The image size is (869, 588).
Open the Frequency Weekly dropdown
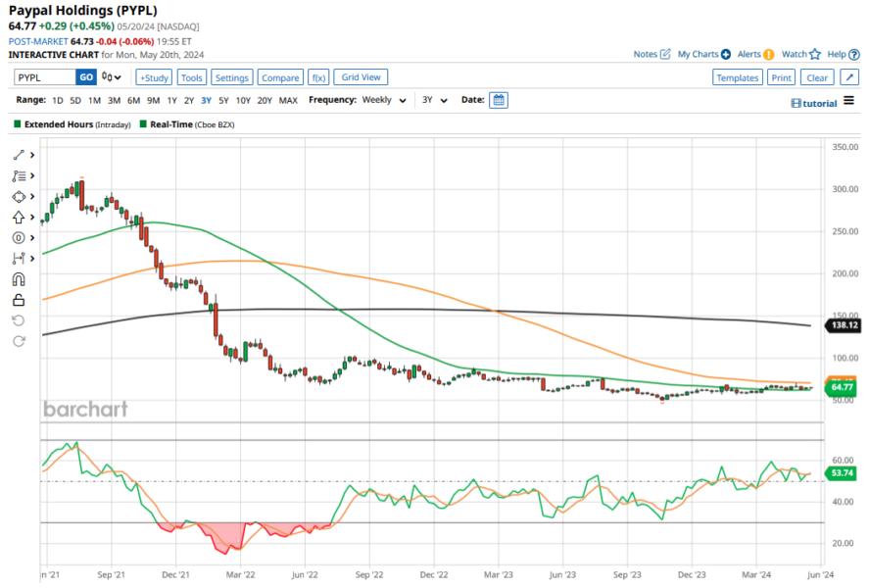tap(384, 100)
